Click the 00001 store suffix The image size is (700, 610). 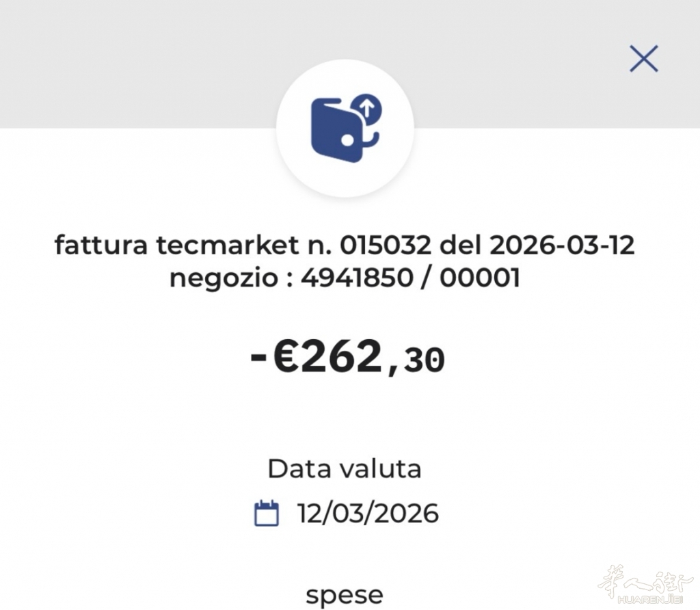(x=479, y=277)
